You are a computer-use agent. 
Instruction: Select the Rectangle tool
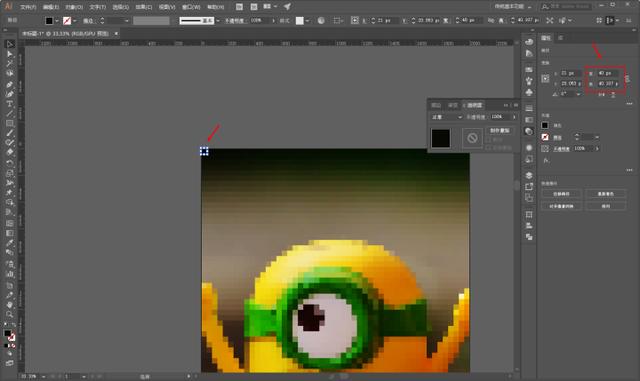pos(9,124)
